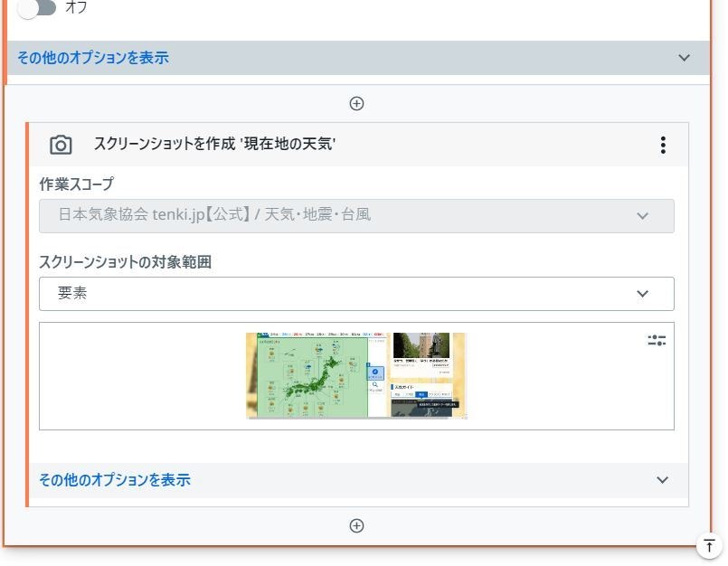The width and height of the screenshot is (728, 566).
Task: Switch the オフ toggle to on
Action: pyautogui.click(x=38, y=8)
